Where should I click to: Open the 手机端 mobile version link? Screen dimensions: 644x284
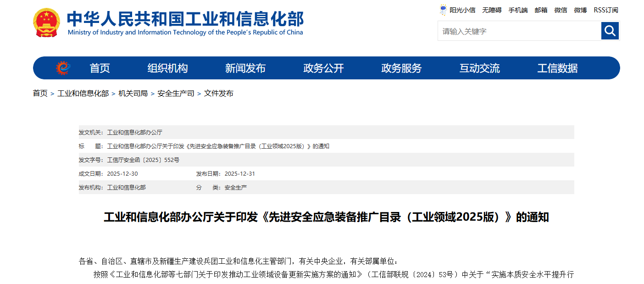click(518, 10)
